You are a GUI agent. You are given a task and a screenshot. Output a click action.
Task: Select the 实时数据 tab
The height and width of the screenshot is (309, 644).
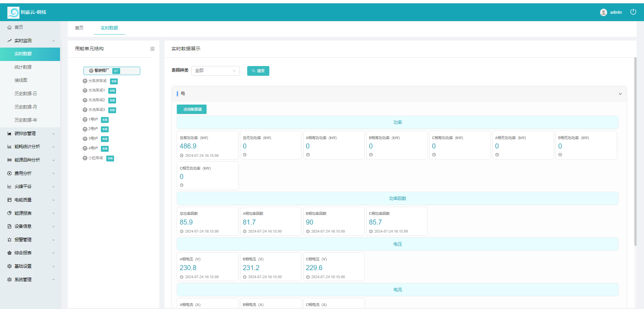coord(109,28)
